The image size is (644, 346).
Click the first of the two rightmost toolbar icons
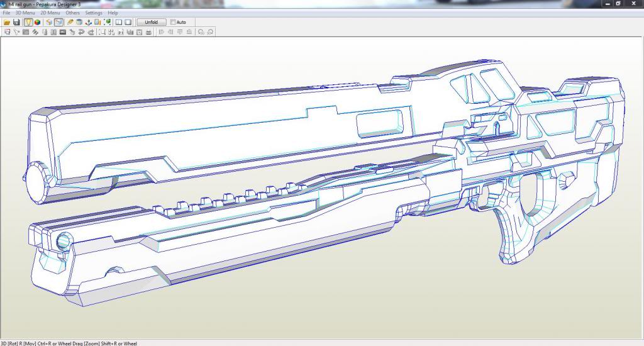[x=201, y=32]
